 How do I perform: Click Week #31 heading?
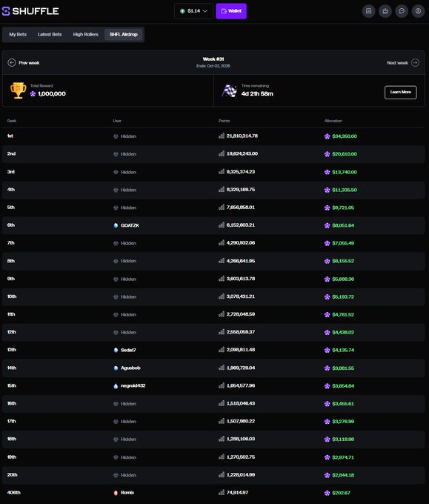[213, 59]
